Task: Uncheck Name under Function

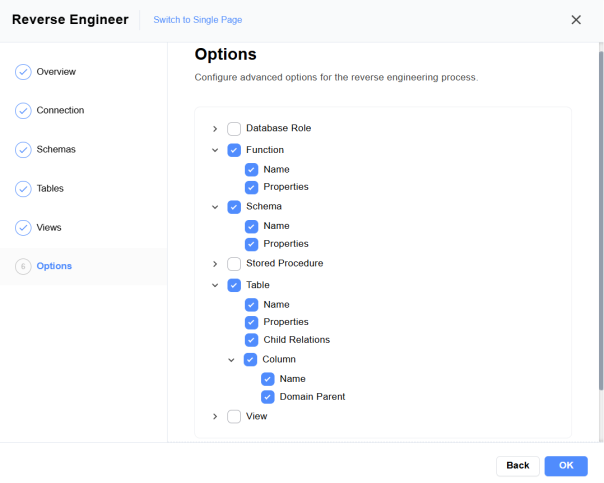Action: 251,170
